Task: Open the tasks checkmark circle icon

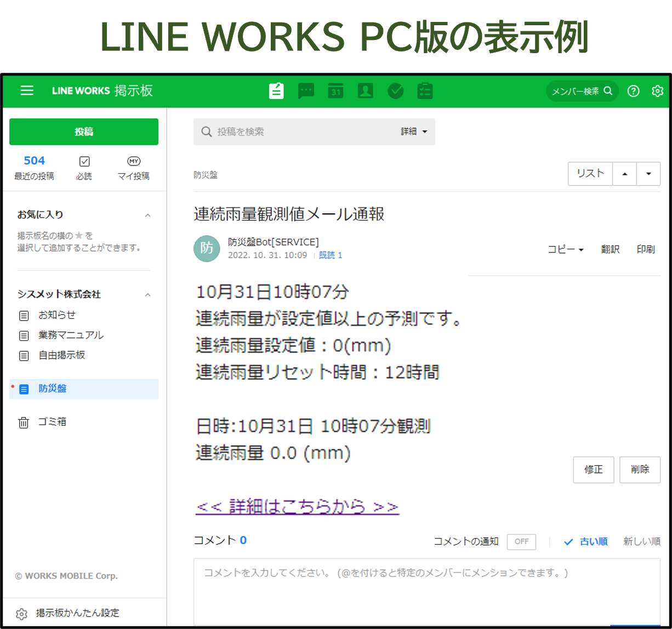Action: click(x=395, y=91)
